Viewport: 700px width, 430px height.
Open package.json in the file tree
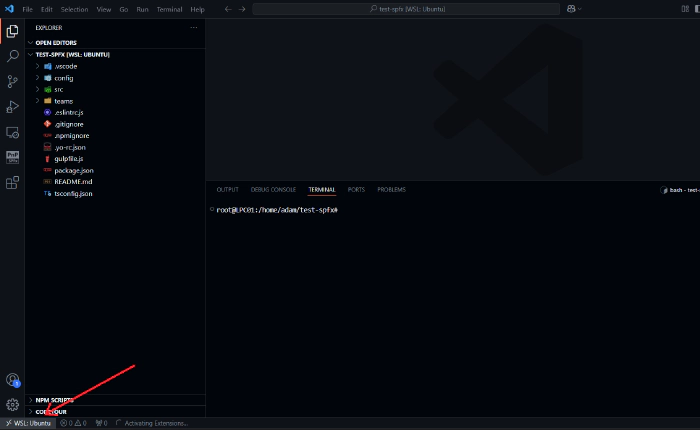pos(73,170)
